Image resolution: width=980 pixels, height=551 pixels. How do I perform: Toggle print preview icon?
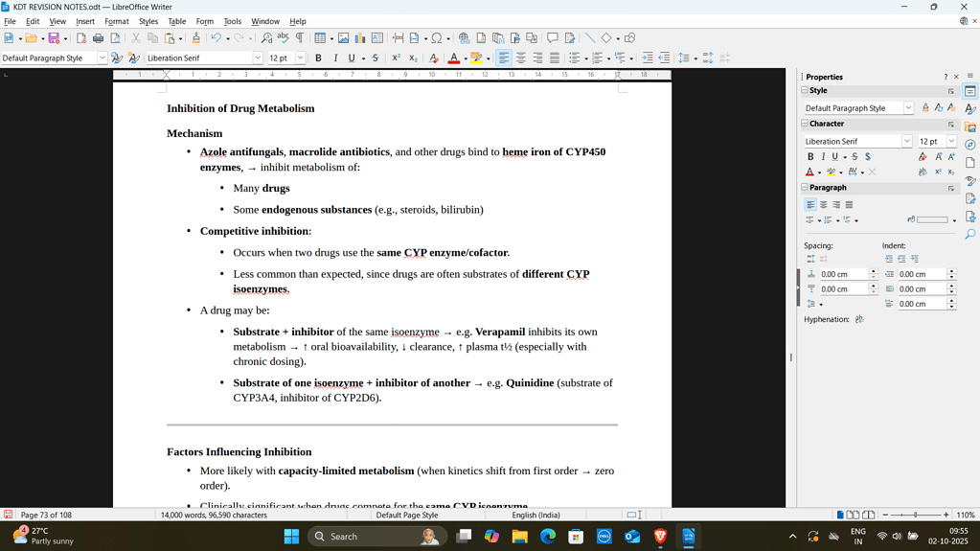tap(116, 38)
